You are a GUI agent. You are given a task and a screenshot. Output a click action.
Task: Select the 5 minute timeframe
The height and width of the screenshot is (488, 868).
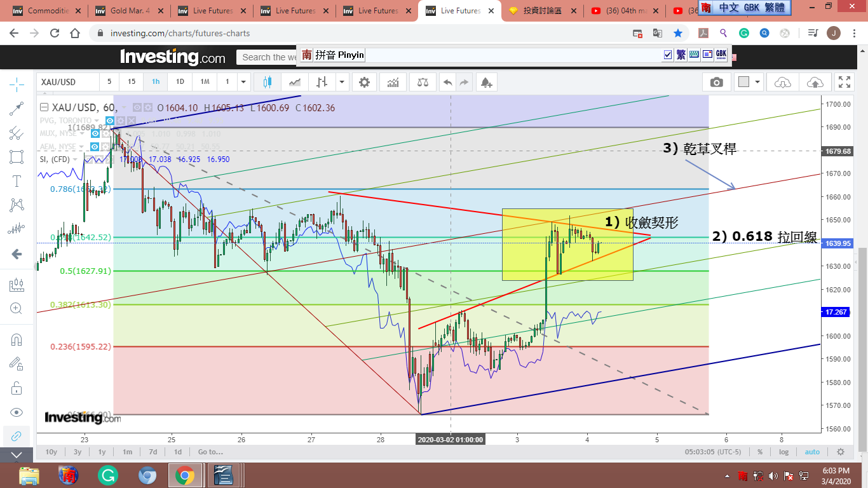109,82
